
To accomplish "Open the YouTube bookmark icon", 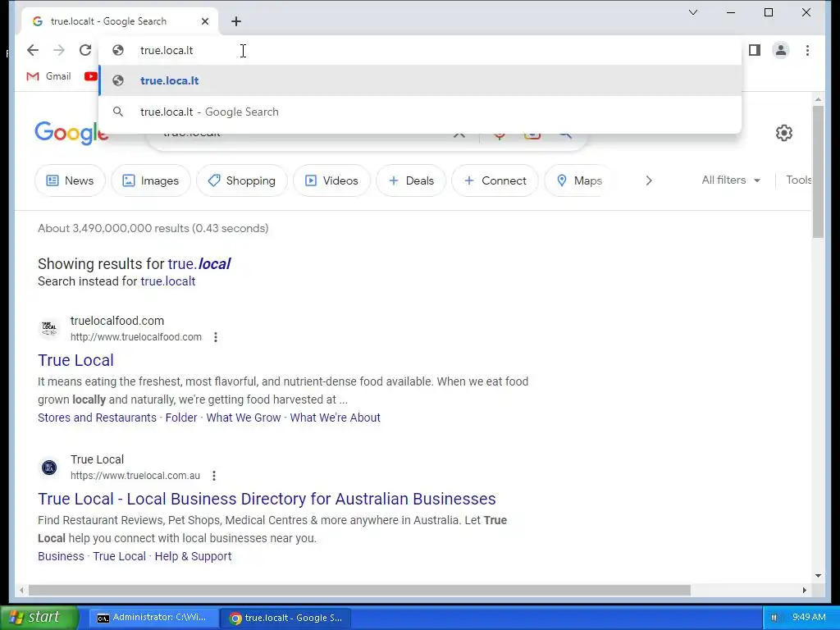I will click(x=91, y=76).
